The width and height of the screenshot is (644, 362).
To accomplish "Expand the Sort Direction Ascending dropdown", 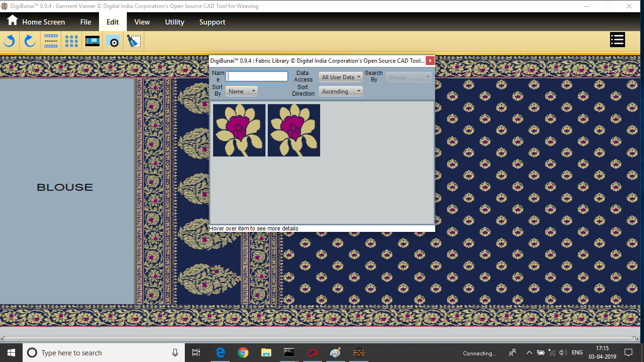I will (340, 91).
